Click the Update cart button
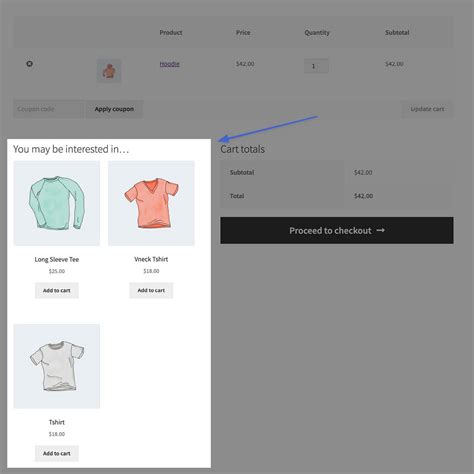Viewport: 474px width, 474px height. click(x=427, y=109)
